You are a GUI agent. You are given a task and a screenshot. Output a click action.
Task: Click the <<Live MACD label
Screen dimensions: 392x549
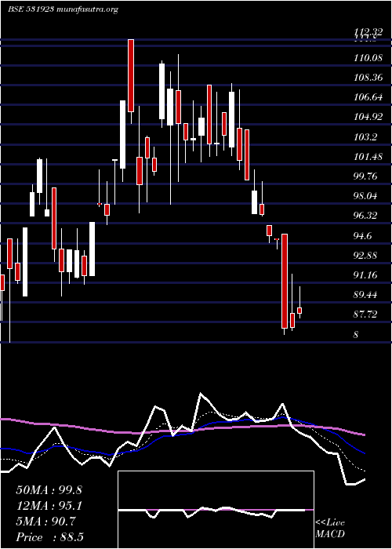click(330, 529)
